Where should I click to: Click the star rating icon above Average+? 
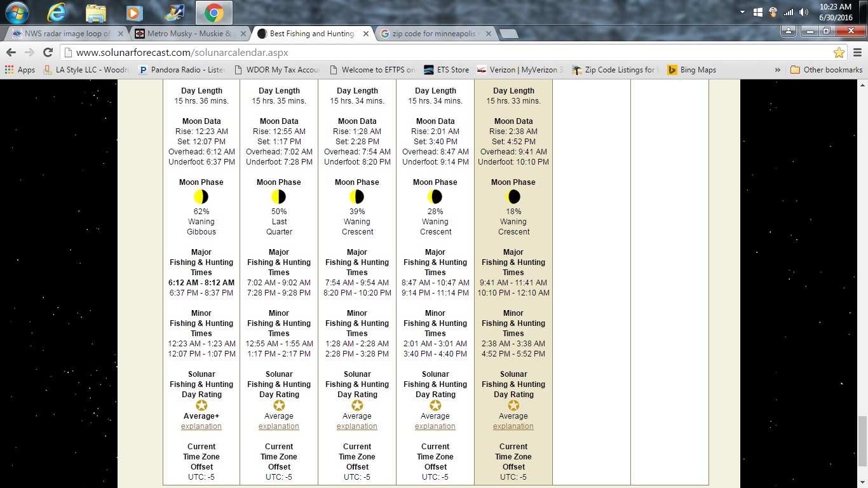(x=201, y=405)
